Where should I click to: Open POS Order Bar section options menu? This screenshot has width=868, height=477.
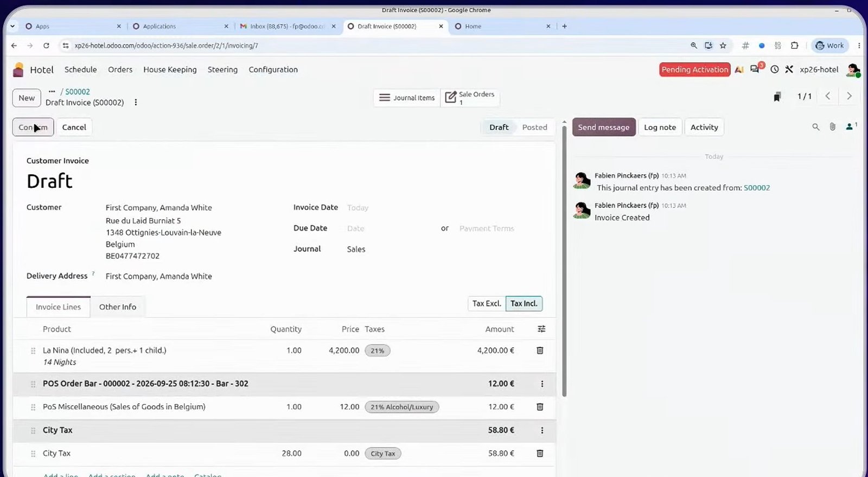click(x=542, y=384)
